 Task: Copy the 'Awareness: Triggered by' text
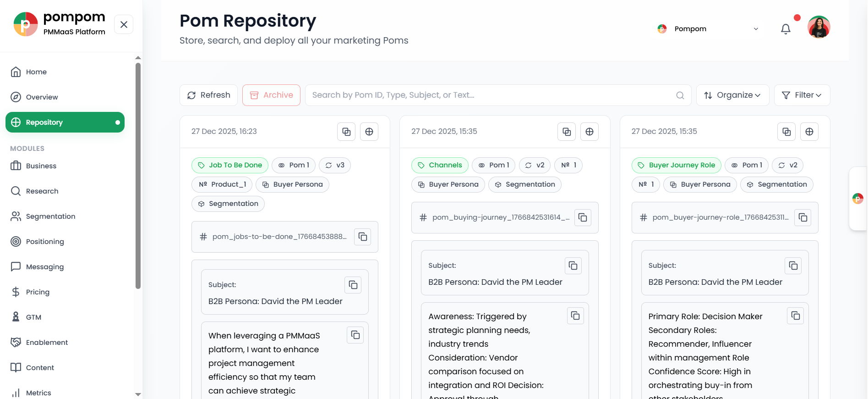(575, 316)
